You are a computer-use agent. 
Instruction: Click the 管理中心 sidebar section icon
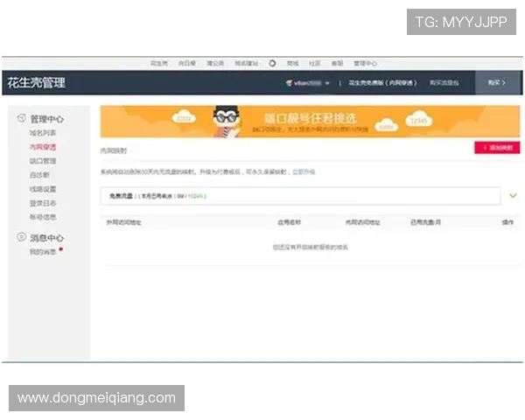point(21,118)
